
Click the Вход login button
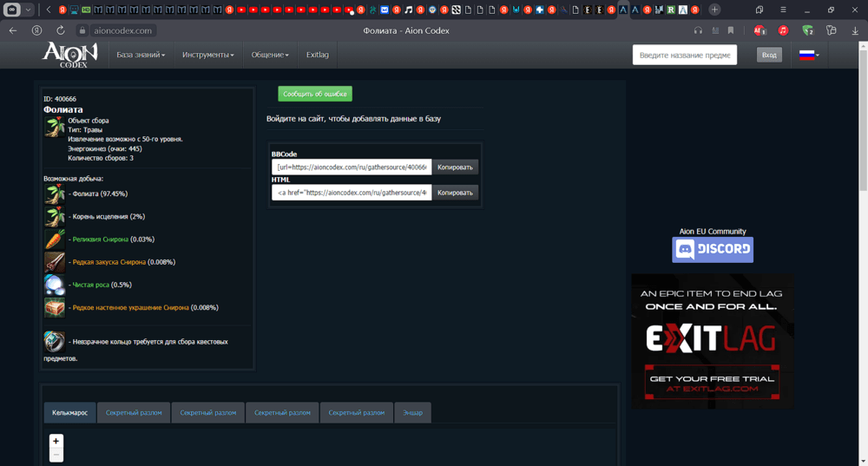[x=769, y=55]
